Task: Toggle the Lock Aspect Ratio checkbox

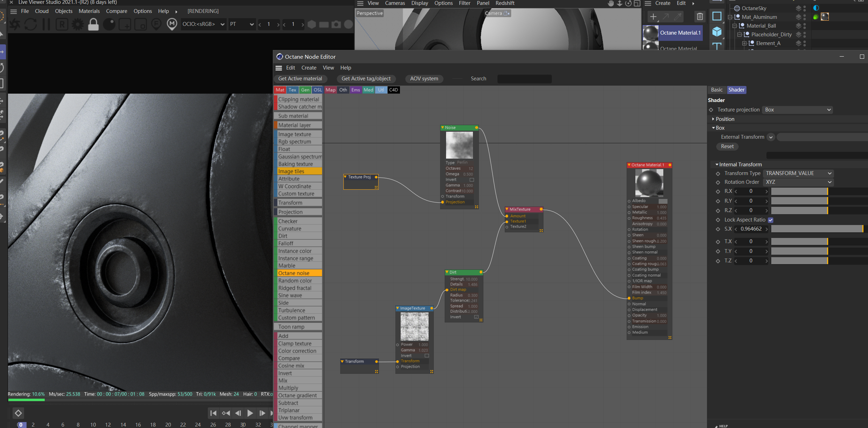Action: (770, 220)
